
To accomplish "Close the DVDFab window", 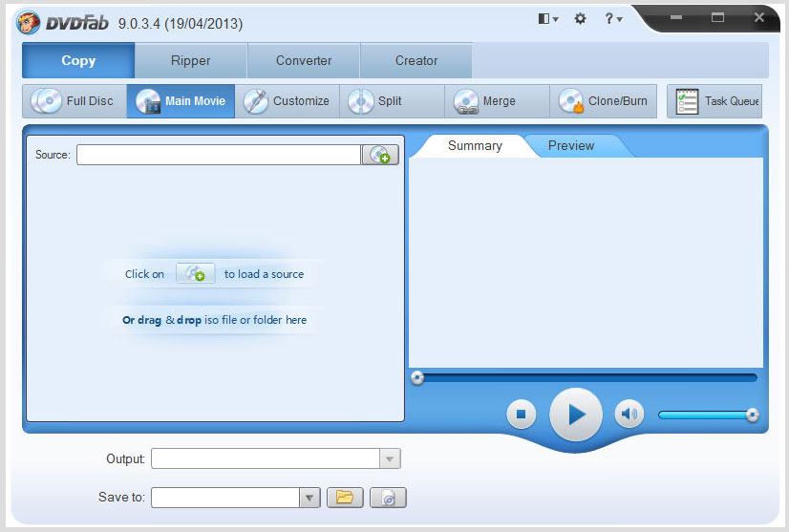I will (759, 17).
